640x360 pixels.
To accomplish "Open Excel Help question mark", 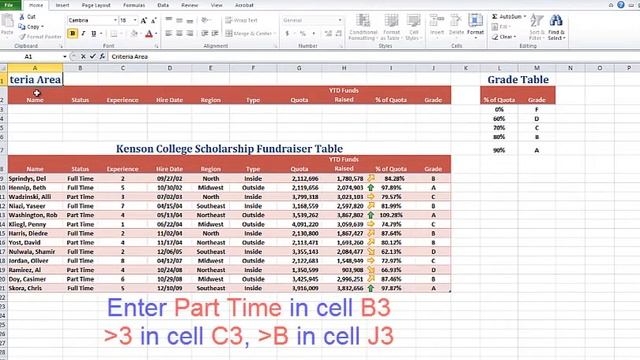I will tap(621, 5).
